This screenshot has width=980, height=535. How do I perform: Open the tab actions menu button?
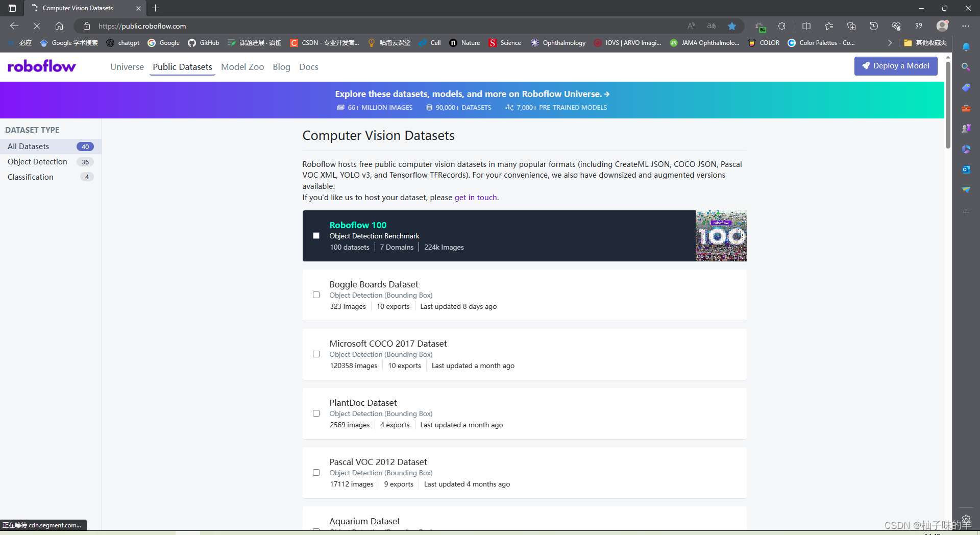click(12, 8)
